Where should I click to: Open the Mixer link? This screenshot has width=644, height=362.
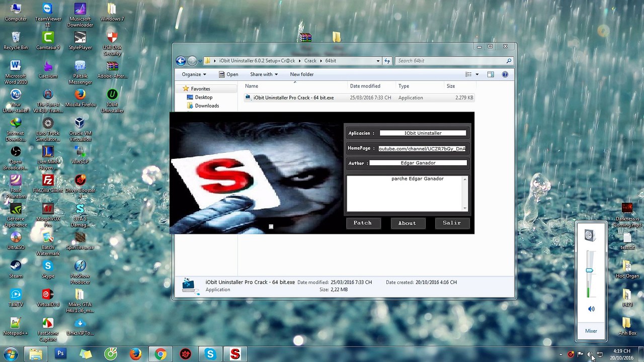pyautogui.click(x=591, y=331)
